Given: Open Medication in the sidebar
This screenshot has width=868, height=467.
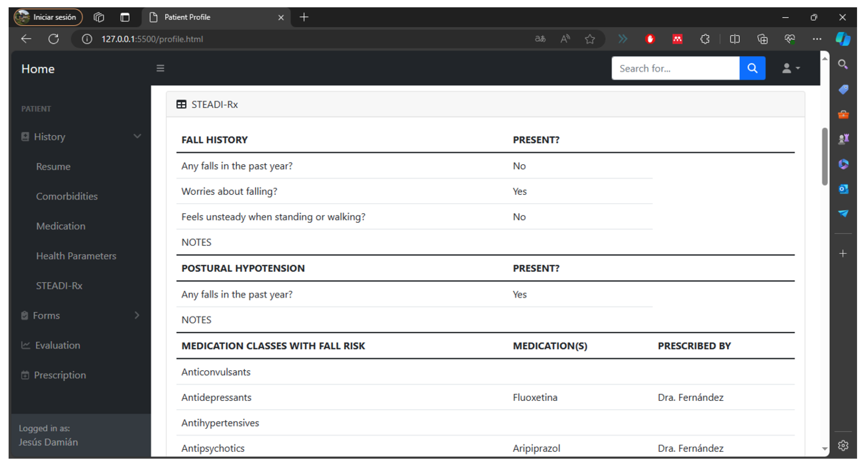Looking at the screenshot, I should pos(61,226).
